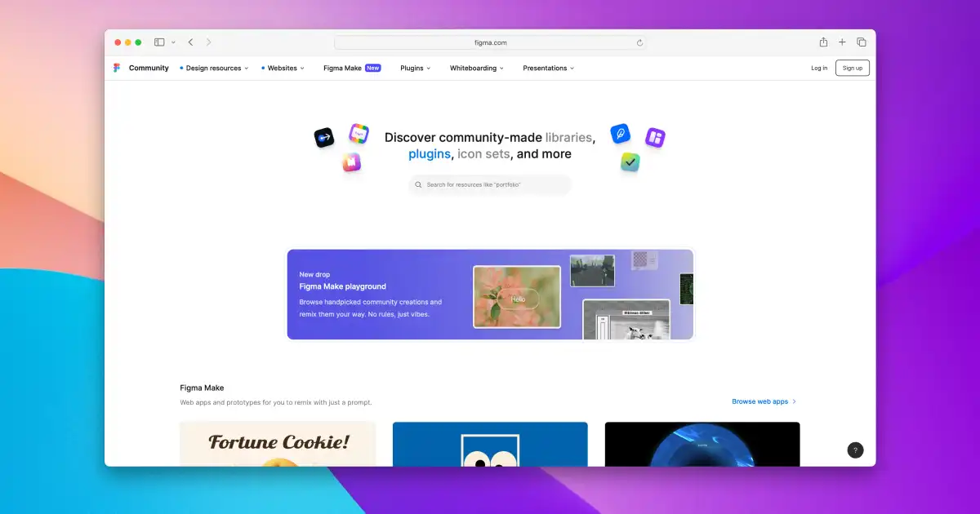Click the Sign up button
Viewport: 980px width, 514px height.
pos(853,68)
